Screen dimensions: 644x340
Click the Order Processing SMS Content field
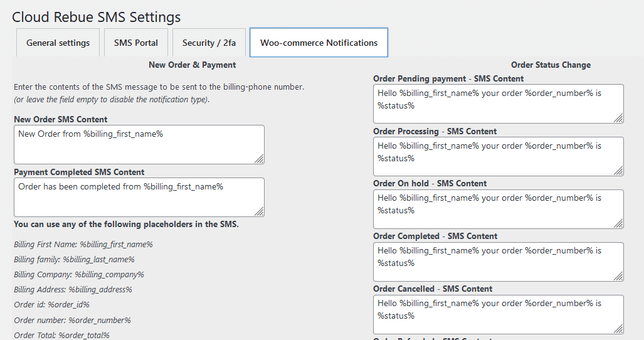498,156
